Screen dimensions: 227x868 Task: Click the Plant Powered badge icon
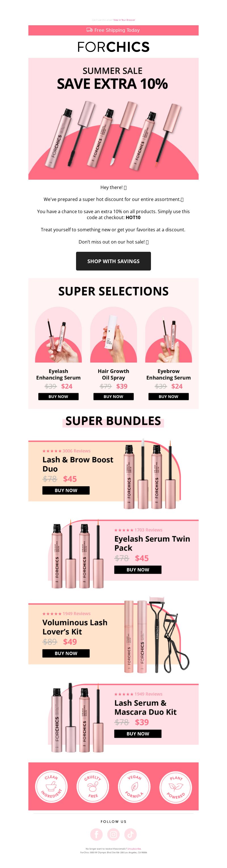(x=175, y=787)
